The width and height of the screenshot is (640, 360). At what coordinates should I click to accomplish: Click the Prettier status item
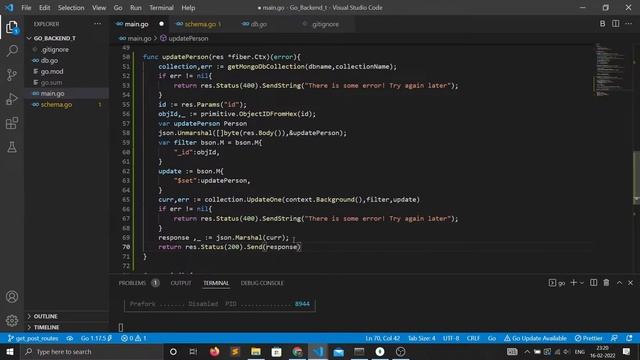pyautogui.click(x=588, y=338)
